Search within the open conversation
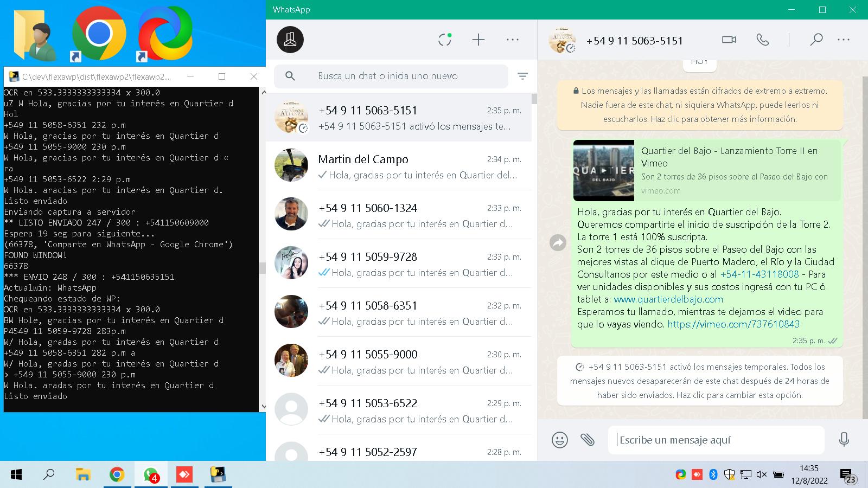 [x=816, y=40]
